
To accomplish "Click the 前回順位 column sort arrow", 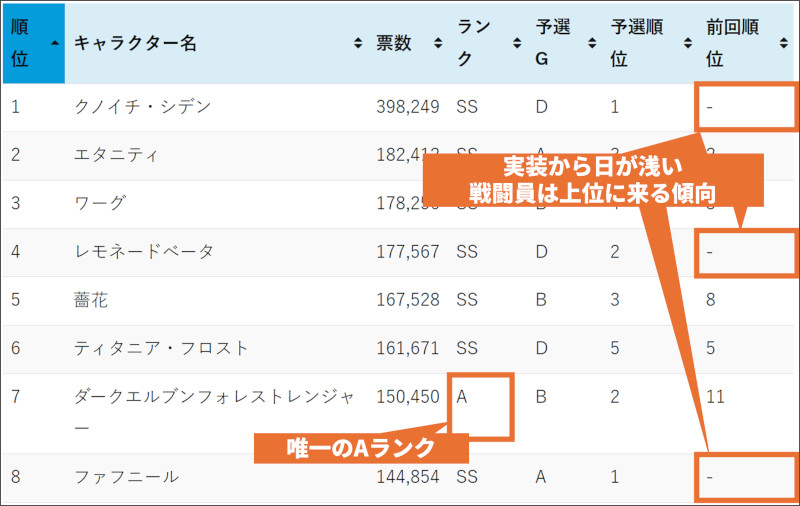I will [x=783, y=43].
